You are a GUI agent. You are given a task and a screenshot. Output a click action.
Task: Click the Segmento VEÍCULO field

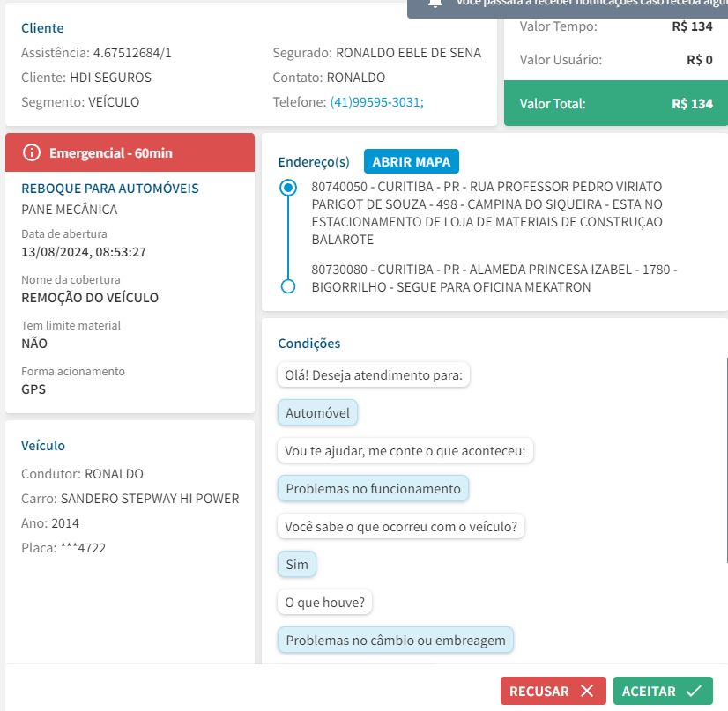(80, 102)
